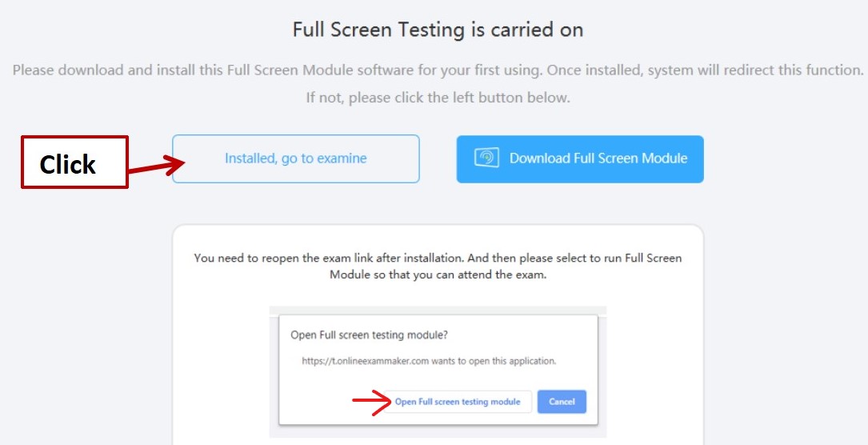Viewport: 868px width, 445px height.
Task: Click the "Module so that you can attend" line
Action: 438,275
